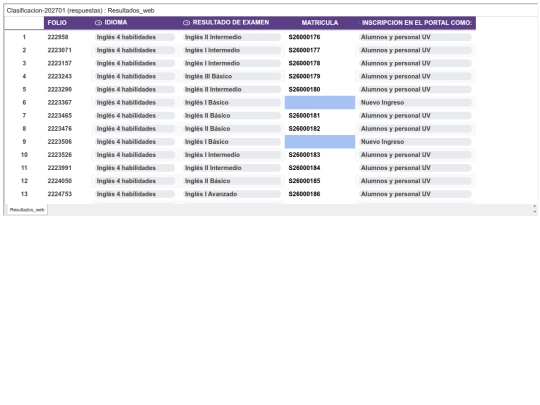
Task: Open the Nuevo Ingreso dropdown chip in row 9
Action: click(415, 142)
